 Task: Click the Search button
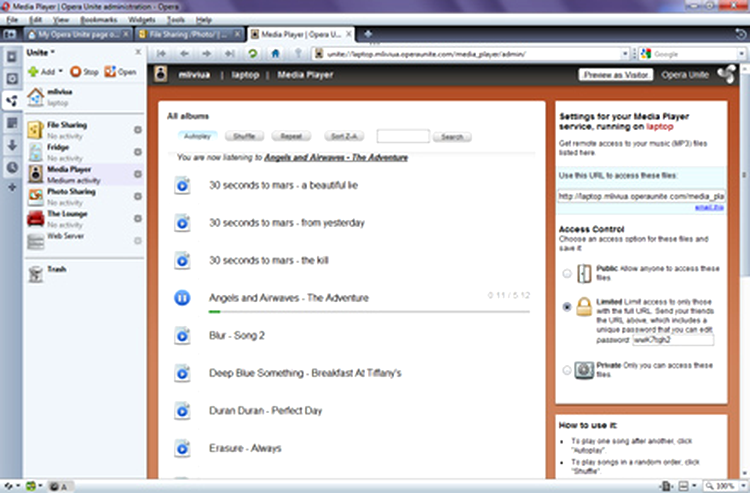(x=452, y=137)
